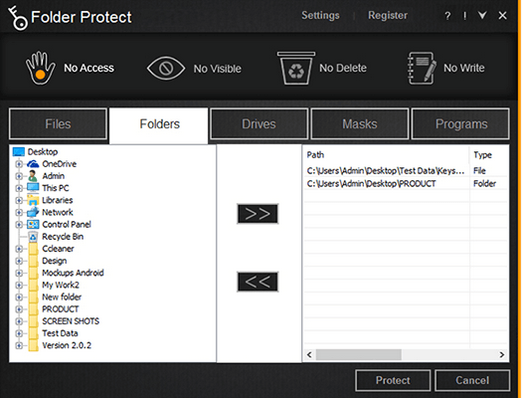Click the Libraries folder icon
The image size is (522, 398).
point(33,200)
